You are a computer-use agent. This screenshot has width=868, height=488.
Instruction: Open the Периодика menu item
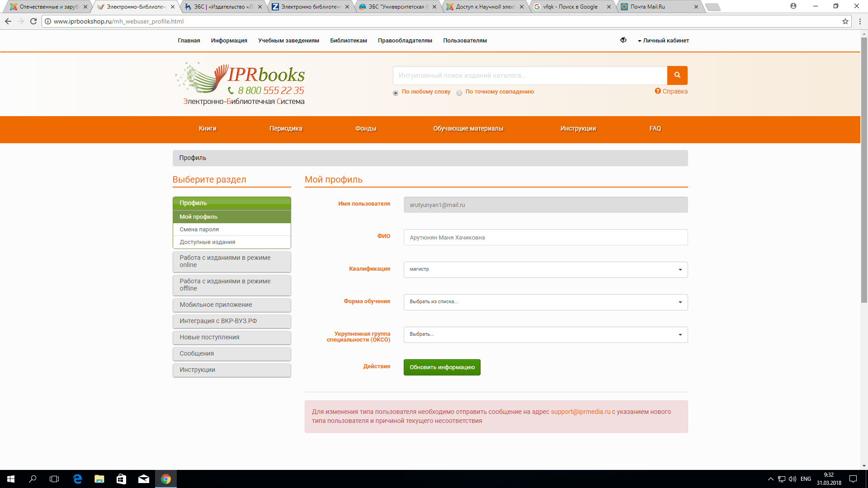pos(286,129)
